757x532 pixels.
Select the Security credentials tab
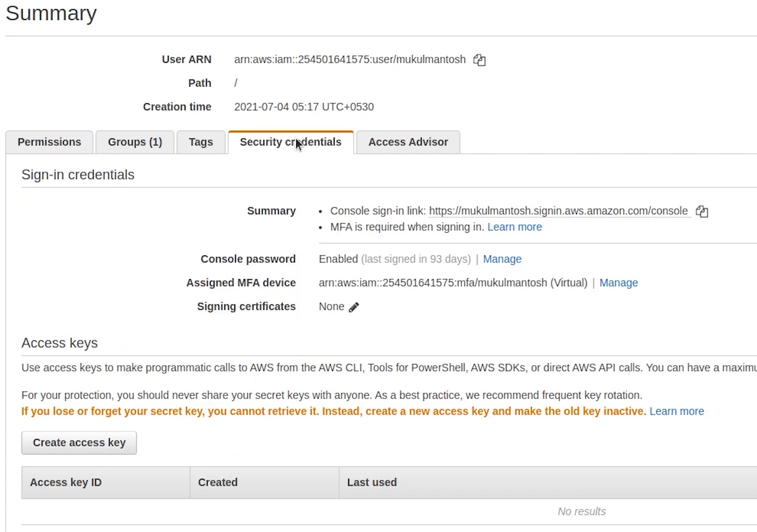(291, 142)
